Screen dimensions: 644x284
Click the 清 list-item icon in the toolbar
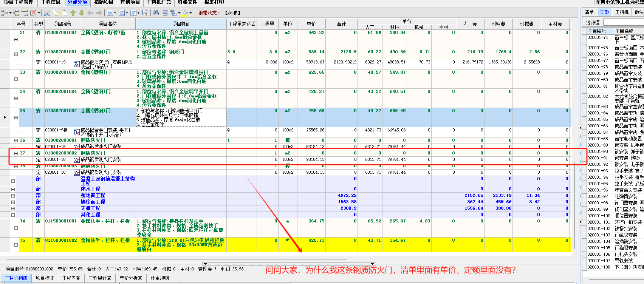[121, 13]
